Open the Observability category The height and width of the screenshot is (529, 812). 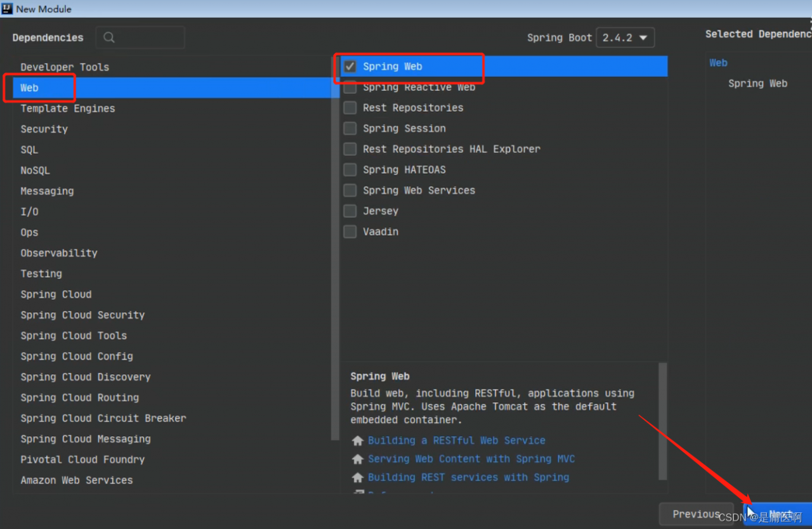[173, 253]
